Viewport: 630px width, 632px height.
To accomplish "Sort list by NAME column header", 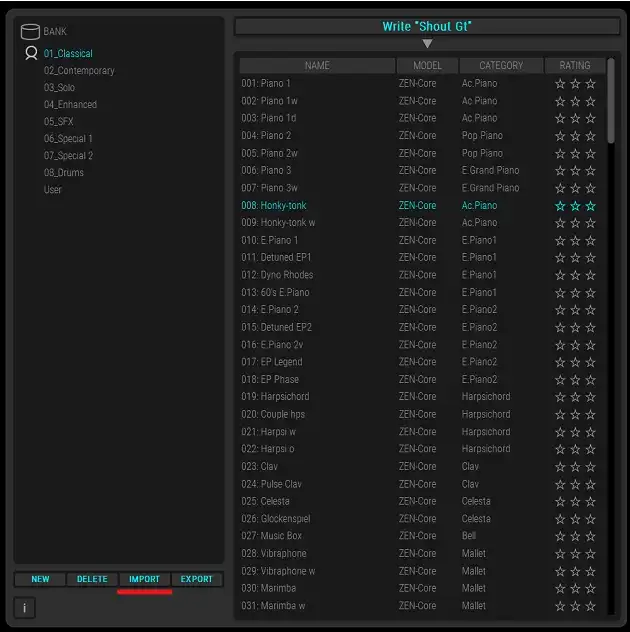I will pos(317,66).
